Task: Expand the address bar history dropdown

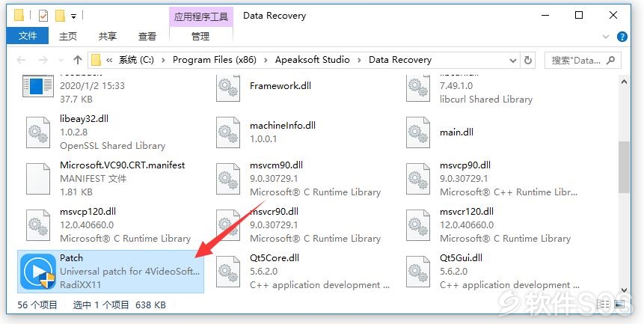Action: 512,61
